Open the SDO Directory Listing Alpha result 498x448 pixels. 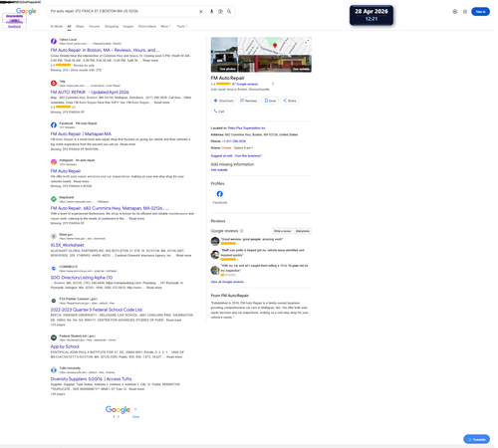pos(82,278)
